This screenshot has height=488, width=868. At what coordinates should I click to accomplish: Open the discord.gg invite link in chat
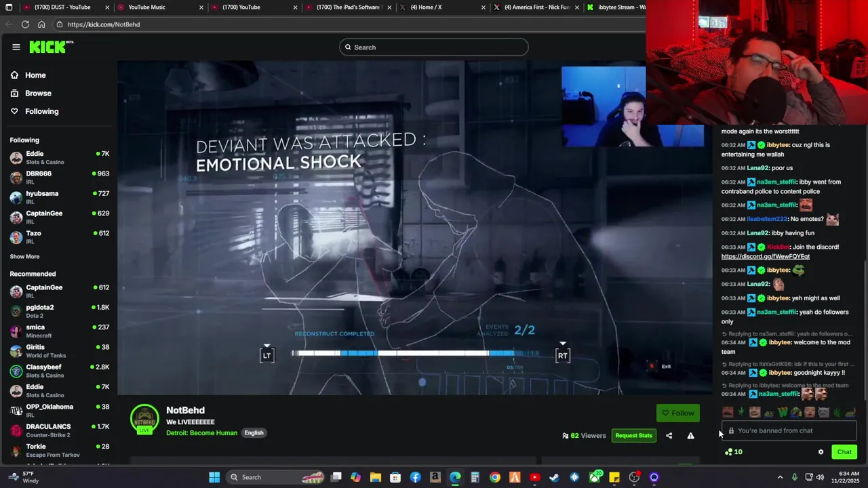pos(766,256)
